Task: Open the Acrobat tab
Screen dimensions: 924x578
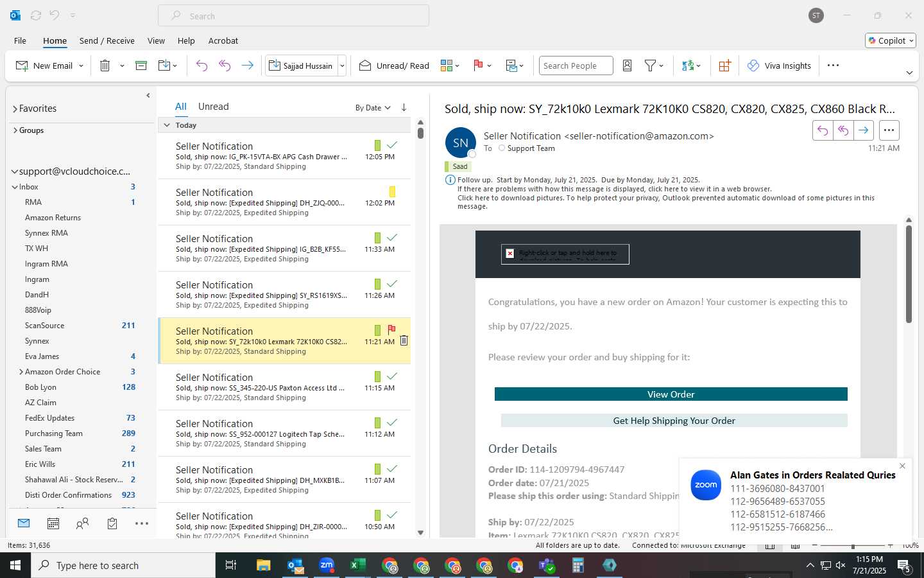Action: pyautogui.click(x=223, y=40)
